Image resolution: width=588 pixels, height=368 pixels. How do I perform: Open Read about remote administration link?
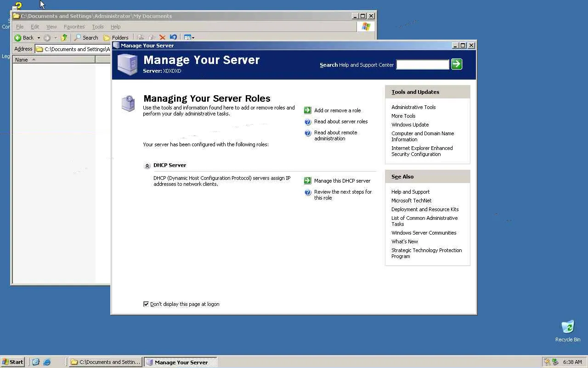(x=336, y=136)
